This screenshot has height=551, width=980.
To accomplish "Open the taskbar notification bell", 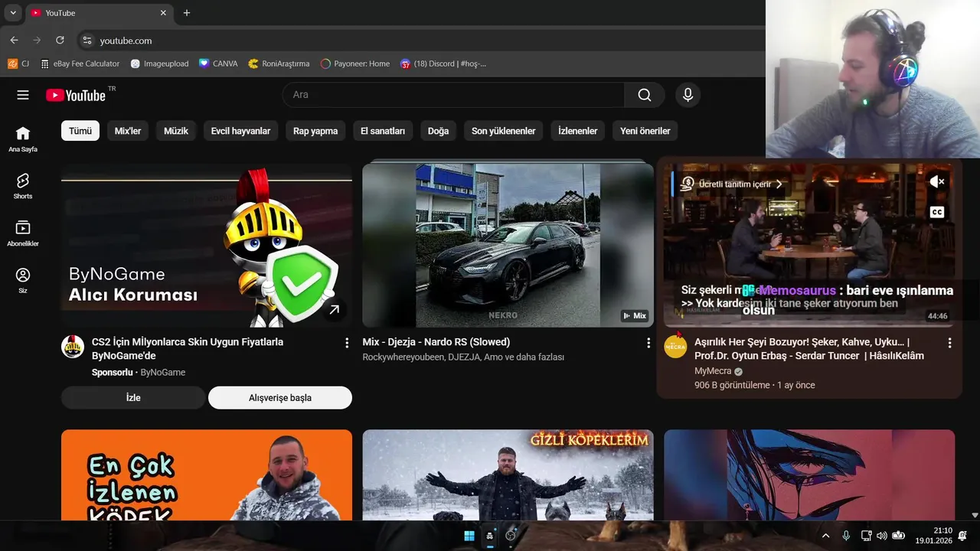I will click(x=962, y=536).
